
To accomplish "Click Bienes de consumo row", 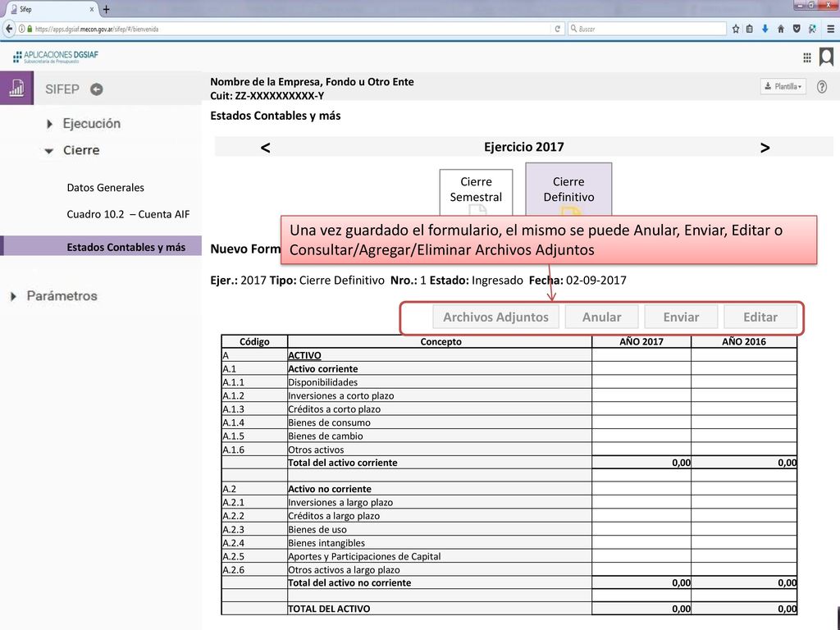I will (x=509, y=422).
